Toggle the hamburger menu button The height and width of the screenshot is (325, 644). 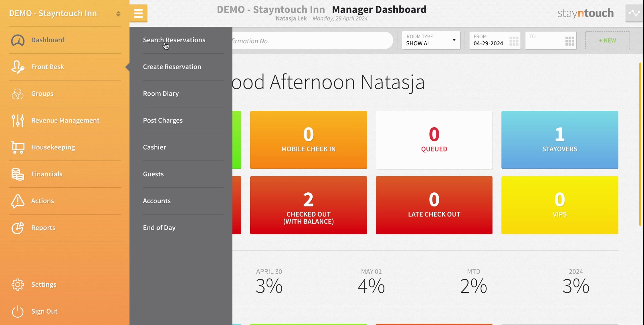139,13
